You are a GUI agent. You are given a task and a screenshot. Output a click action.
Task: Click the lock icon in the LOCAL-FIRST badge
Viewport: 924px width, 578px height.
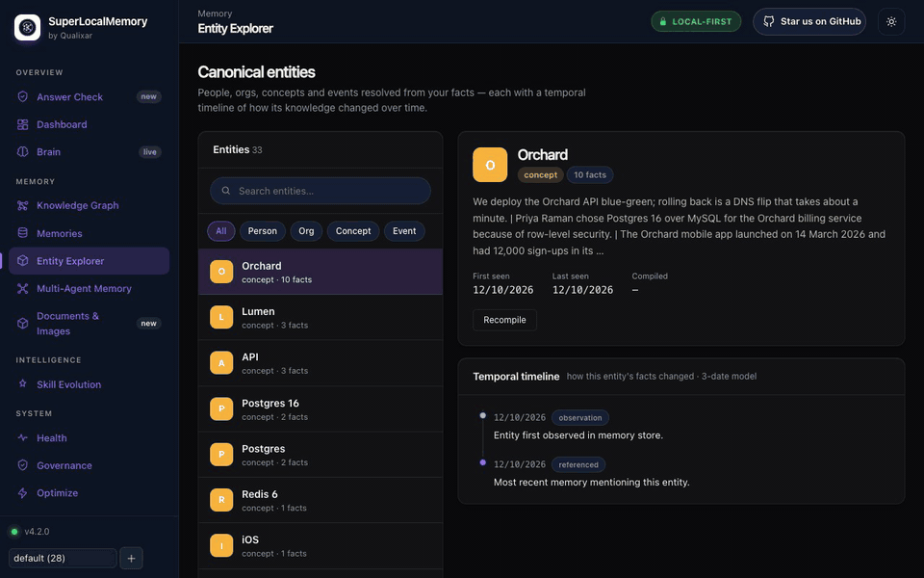pos(663,21)
